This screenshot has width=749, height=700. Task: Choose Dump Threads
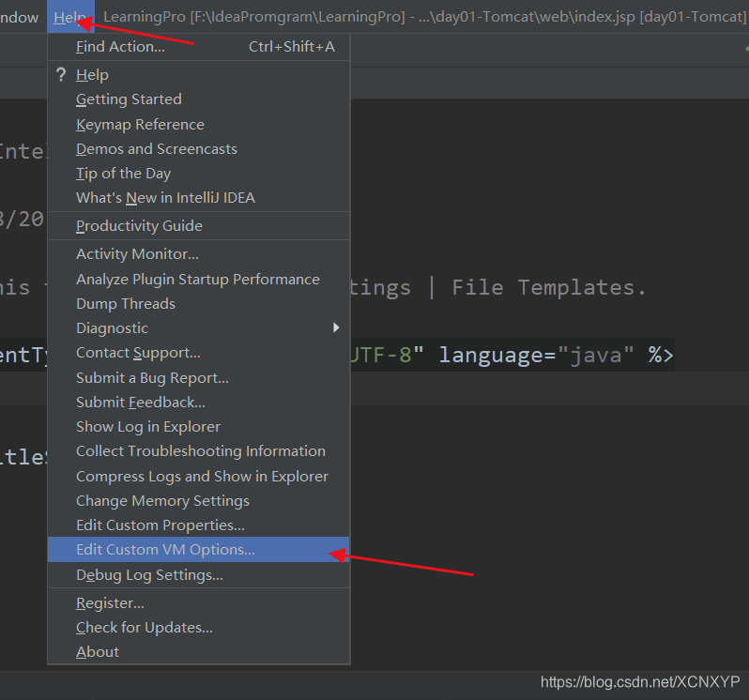pos(198,304)
